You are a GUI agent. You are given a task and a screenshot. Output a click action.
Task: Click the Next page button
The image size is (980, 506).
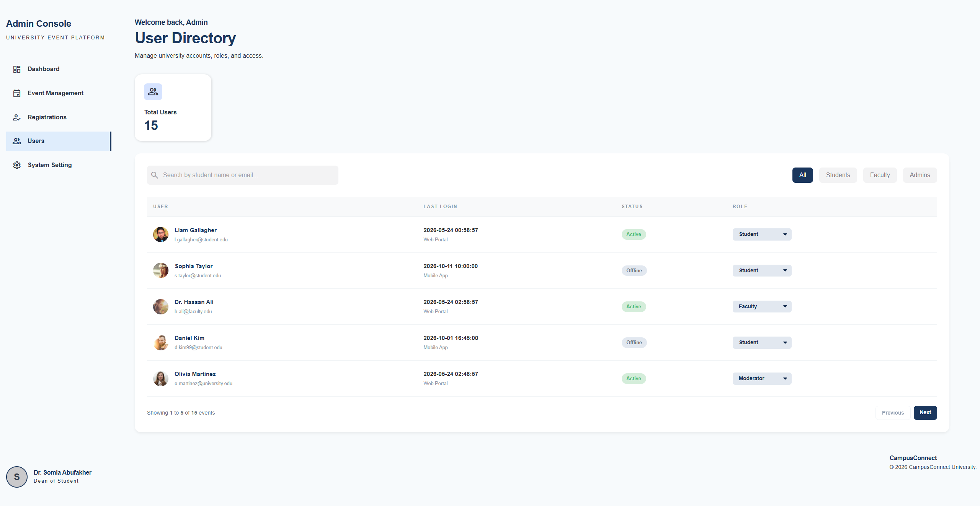click(925, 413)
